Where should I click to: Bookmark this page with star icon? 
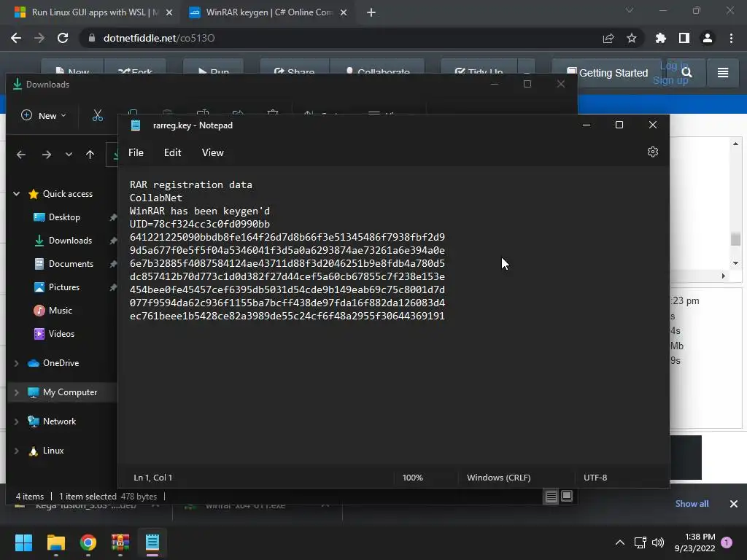pyautogui.click(x=632, y=38)
